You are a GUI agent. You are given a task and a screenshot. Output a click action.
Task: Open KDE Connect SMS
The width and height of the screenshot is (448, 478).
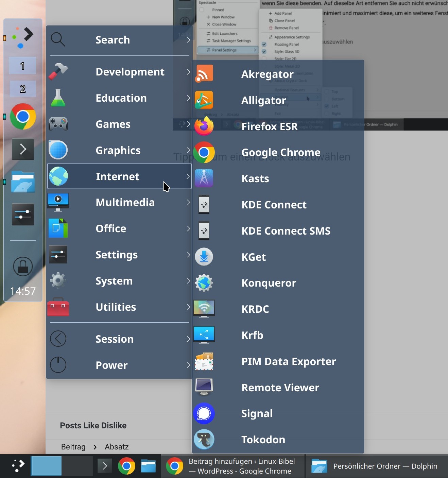pos(278,231)
